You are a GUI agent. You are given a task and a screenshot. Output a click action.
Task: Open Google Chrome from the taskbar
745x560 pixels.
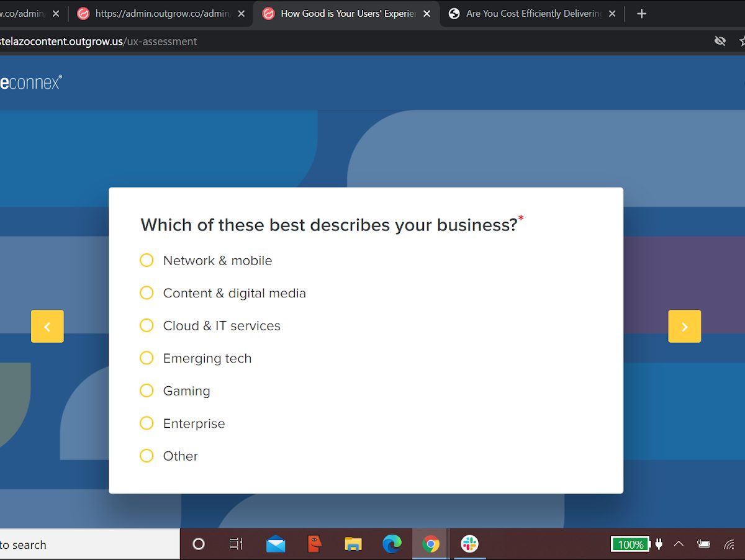tap(430, 544)
